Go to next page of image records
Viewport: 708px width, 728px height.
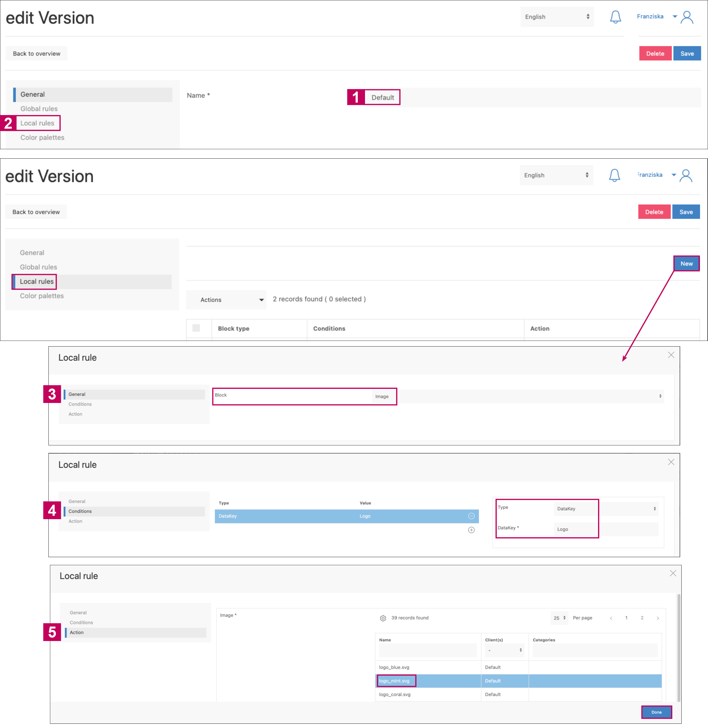click(x=657, y=618)
